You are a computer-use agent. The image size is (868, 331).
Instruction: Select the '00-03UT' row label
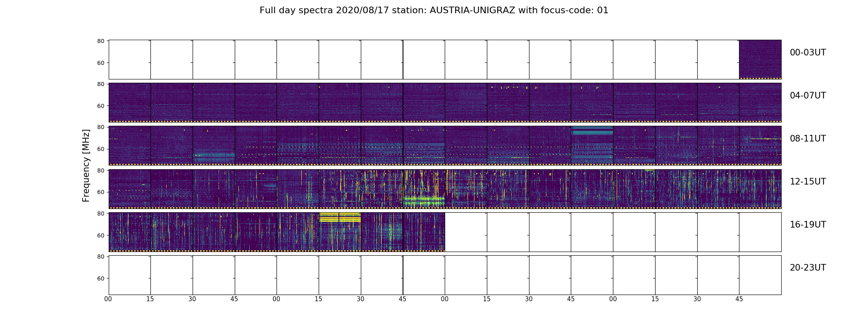coord(808,53)
